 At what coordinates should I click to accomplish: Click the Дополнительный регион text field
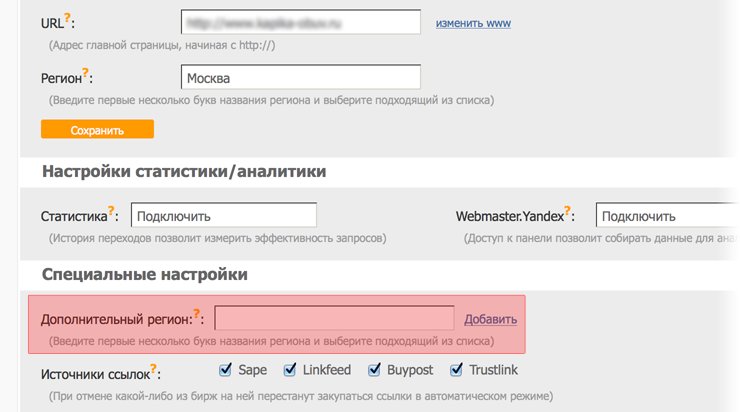(x=334, y=319)
